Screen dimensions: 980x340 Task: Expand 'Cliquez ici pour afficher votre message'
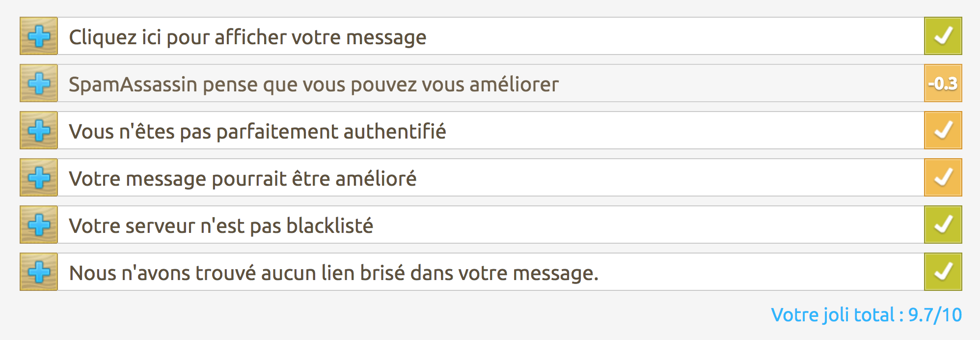(x=247, y=37)
